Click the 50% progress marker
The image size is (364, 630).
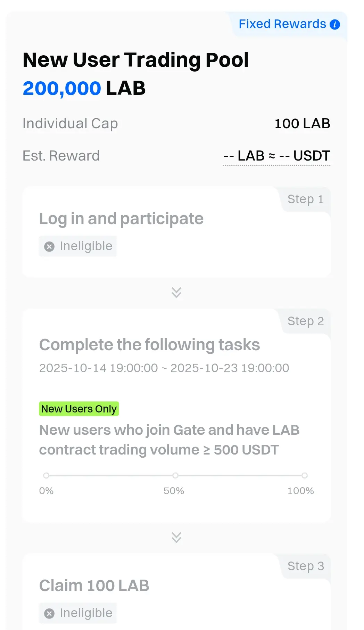click(x=175, y=475)
